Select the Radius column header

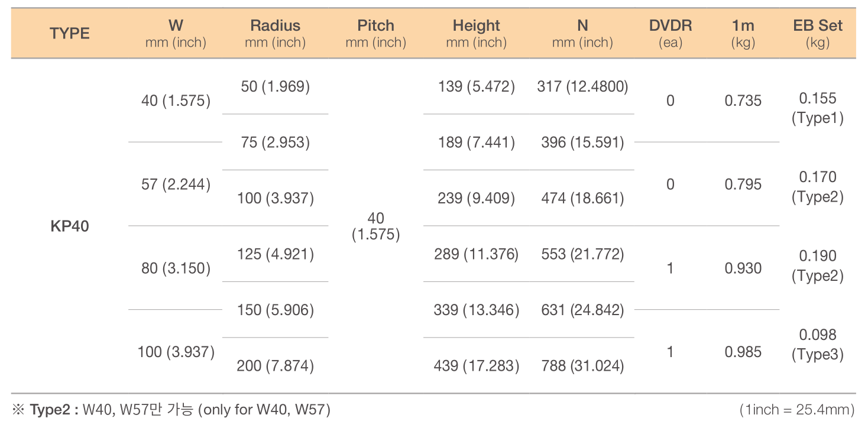pyautogui.click(x=275, y=34)
